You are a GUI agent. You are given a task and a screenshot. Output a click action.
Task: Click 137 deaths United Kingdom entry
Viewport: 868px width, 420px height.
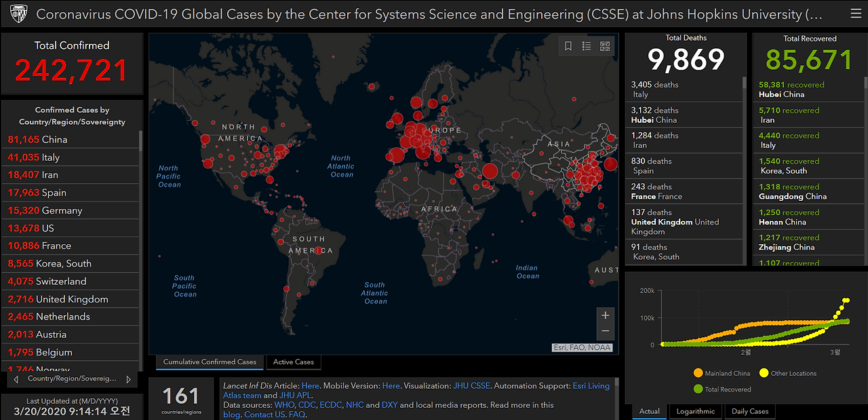tap(684, 222)
